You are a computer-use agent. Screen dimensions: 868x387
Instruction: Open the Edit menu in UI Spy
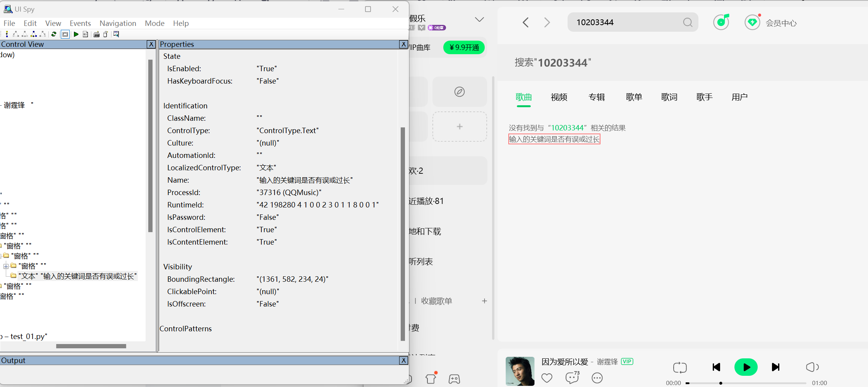point(30,23)
